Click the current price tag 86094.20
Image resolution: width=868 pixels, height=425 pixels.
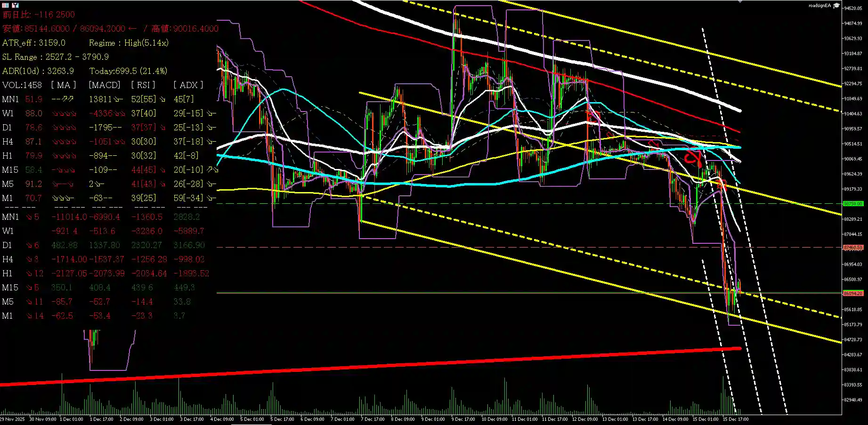pos(853,293)
